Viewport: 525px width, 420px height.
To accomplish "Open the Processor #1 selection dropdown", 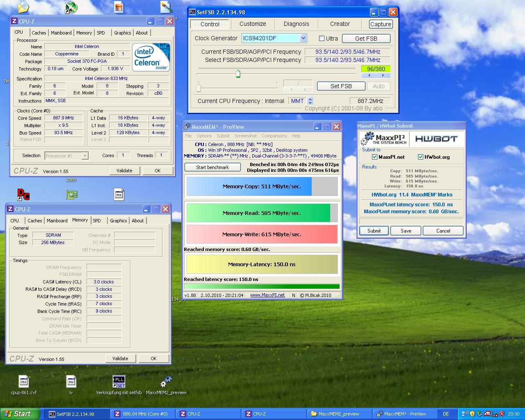I will tap(85, 156).
